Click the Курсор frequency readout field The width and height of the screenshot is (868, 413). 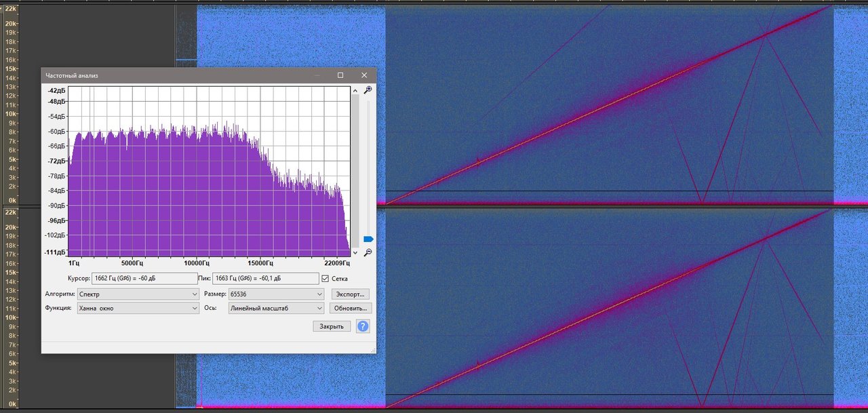point(144,278)
